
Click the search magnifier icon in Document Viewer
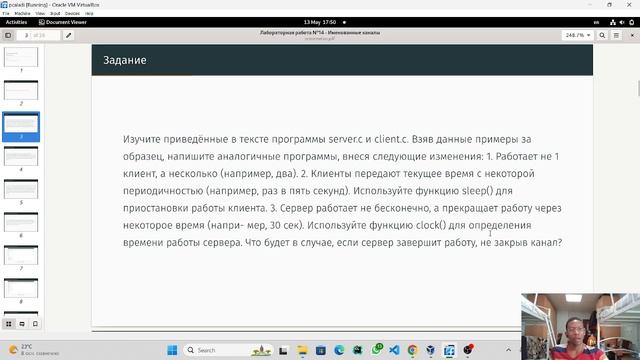(602, 36)
